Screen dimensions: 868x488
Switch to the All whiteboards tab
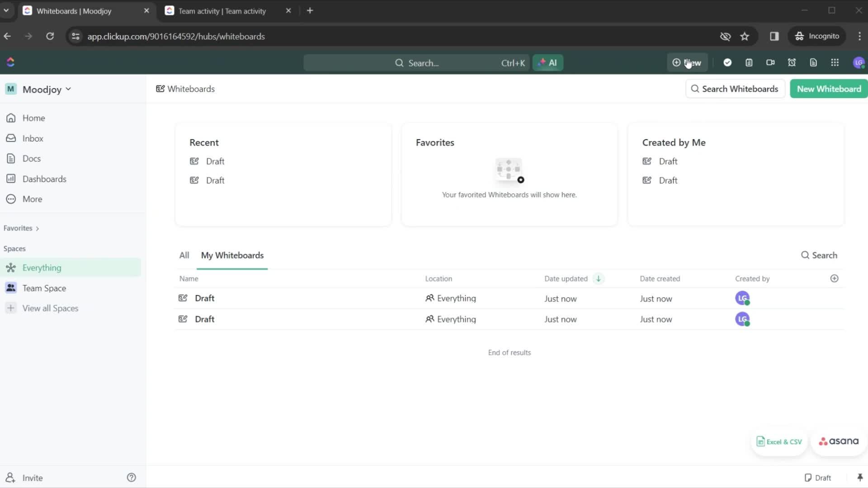tap(184, 255)
